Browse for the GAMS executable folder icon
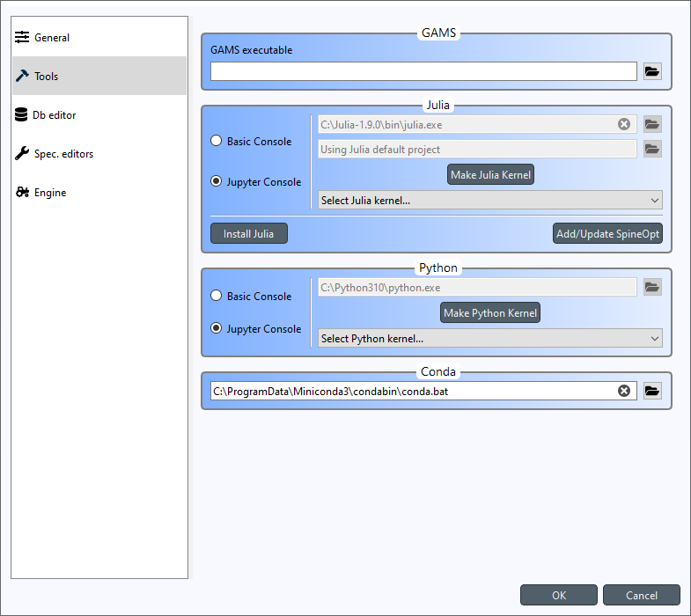 point(652,71)
